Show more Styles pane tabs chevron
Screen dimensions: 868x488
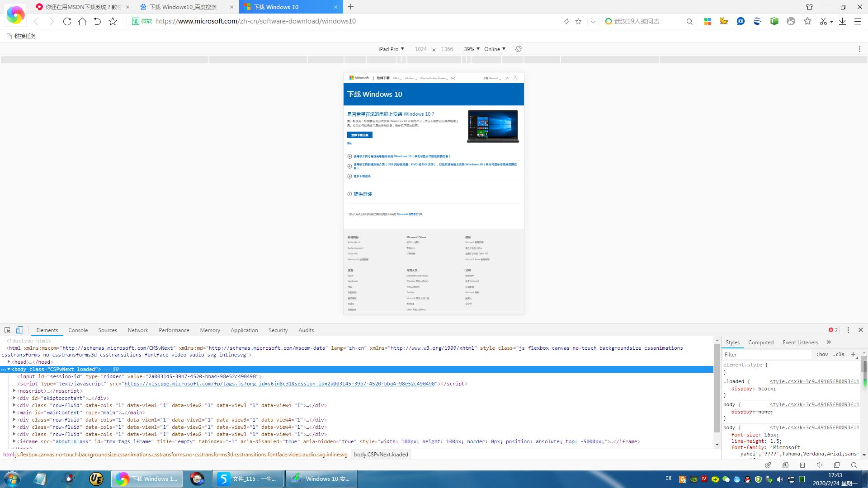(x=829, y=343)
